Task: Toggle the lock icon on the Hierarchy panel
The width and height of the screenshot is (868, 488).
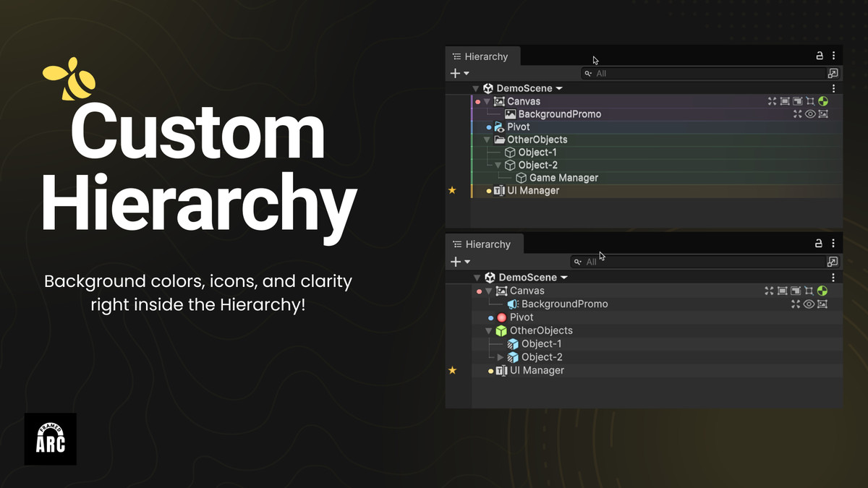Action: (x=819, y=55)
